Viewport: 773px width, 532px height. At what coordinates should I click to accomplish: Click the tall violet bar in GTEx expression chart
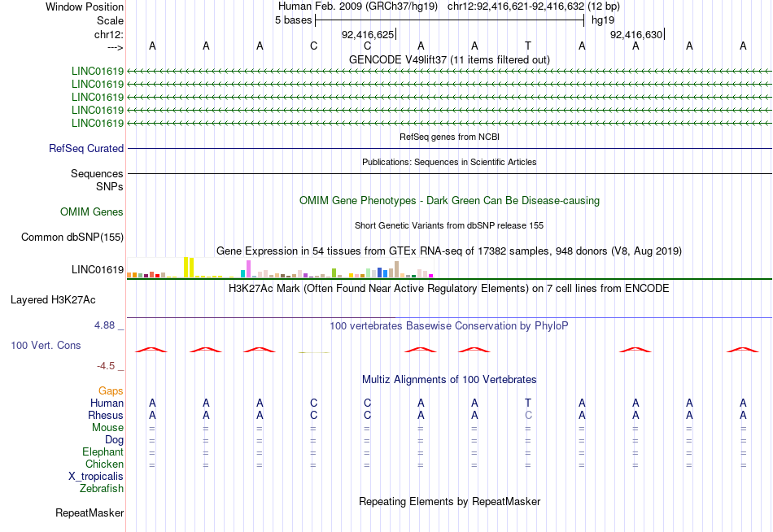248,268
